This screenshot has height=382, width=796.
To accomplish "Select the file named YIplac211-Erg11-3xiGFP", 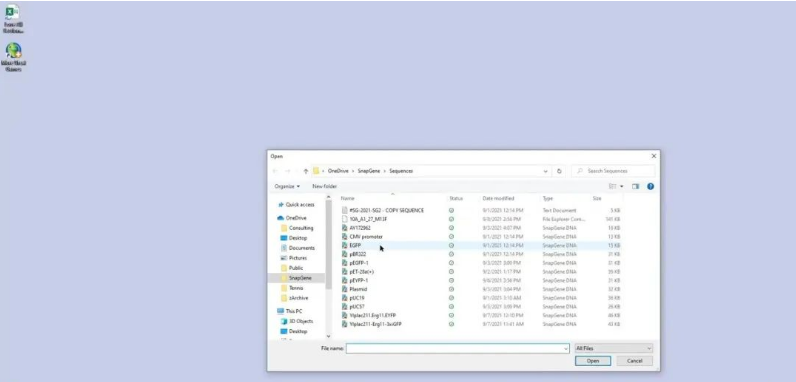I will pyautogui.click(x=376, y=324).
